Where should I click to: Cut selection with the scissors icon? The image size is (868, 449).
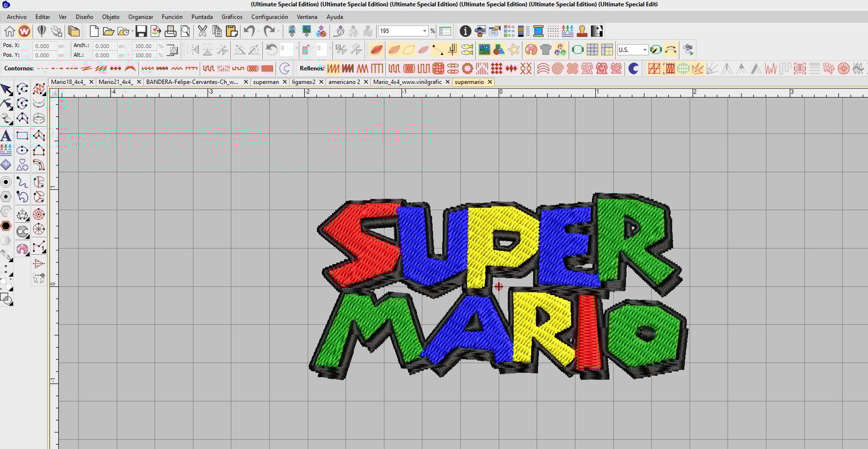(202, 31)
